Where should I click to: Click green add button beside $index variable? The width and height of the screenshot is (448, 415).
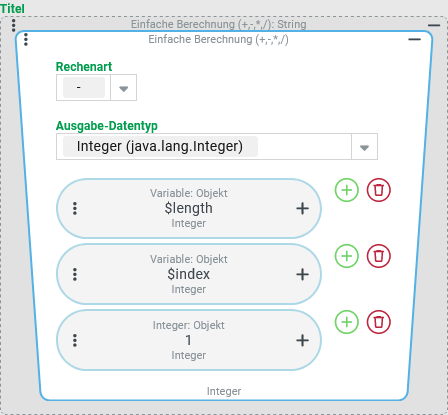click(x=347, y=256)
